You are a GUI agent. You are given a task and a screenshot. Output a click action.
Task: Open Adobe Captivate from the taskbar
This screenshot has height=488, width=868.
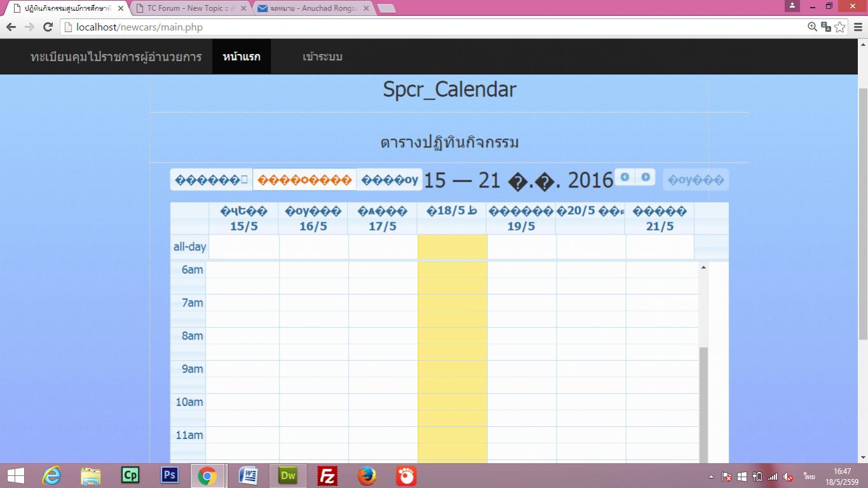[130, 475]
